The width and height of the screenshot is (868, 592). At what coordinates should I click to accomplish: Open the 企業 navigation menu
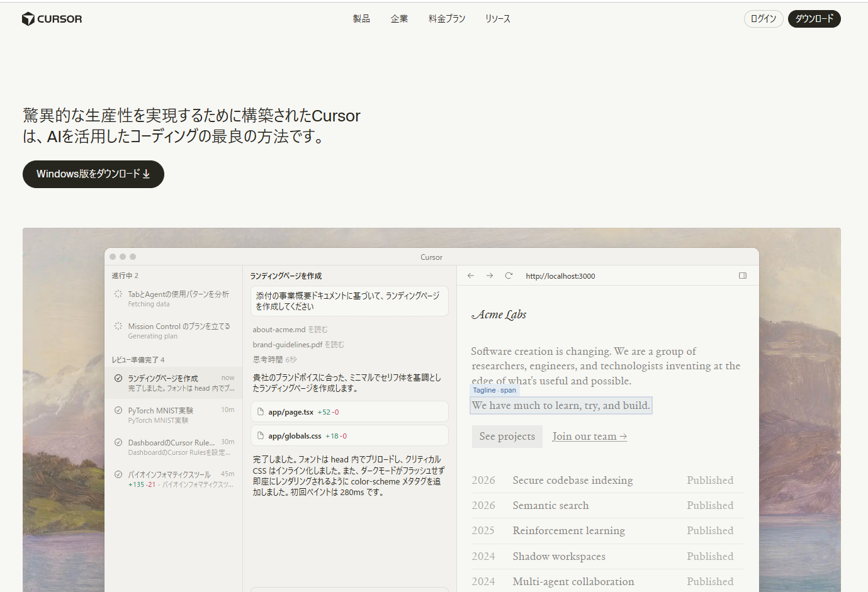click(x=399, y=18)
